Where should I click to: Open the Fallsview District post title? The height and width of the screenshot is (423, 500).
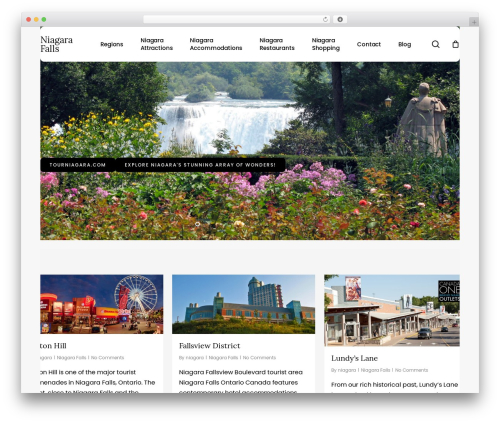(x=209, y=346)
